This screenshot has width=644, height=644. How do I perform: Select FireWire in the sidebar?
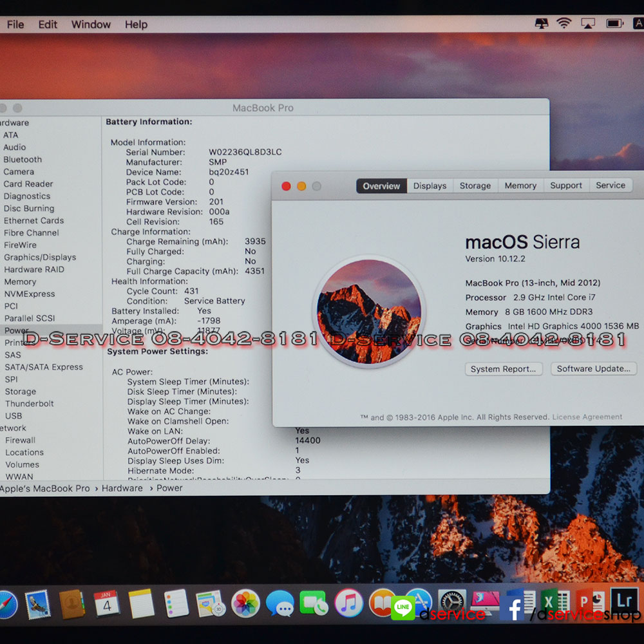[x=20, y=245]
